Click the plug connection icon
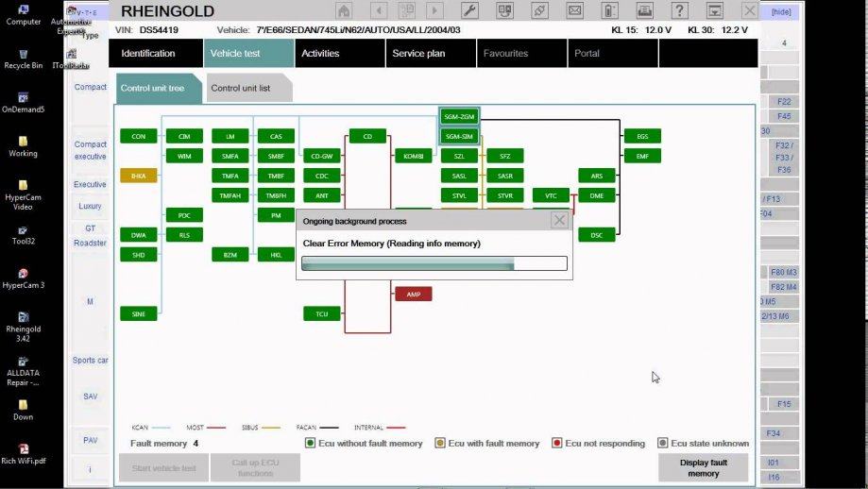Image resolution: width=868 pixels, height=489 pixels. tap(539, 10)
